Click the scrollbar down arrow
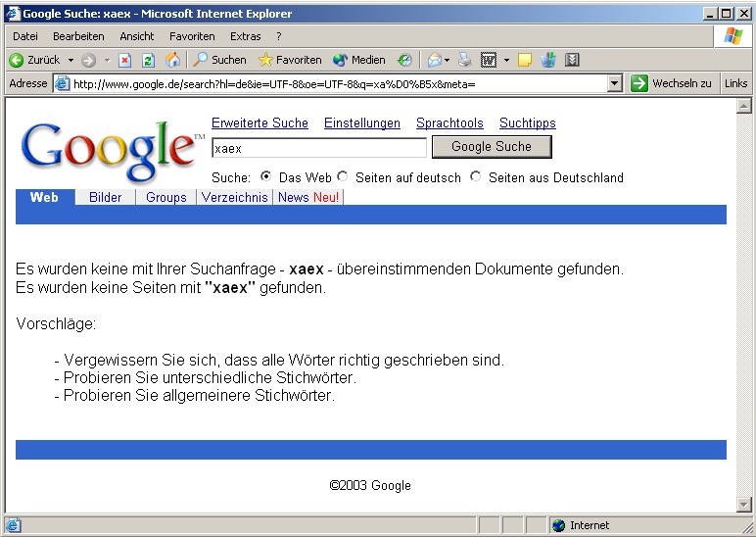Screen dimensions: 756x537 tap(744, 505)
